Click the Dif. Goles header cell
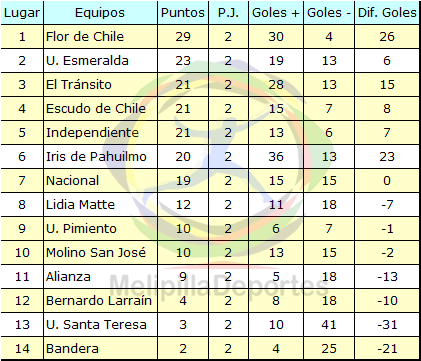 [387, 13]
